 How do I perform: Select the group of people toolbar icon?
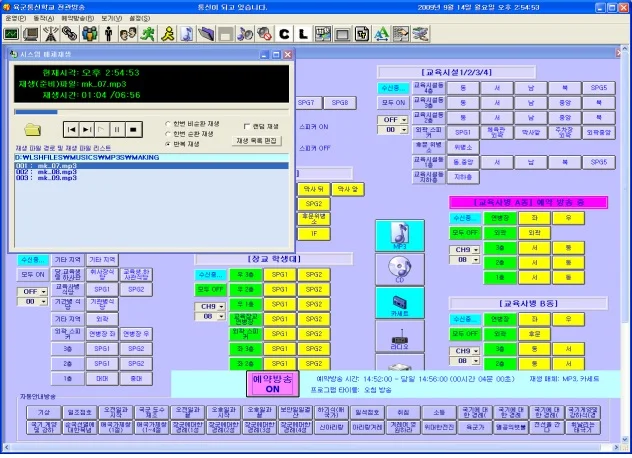(x=89, y=34)
